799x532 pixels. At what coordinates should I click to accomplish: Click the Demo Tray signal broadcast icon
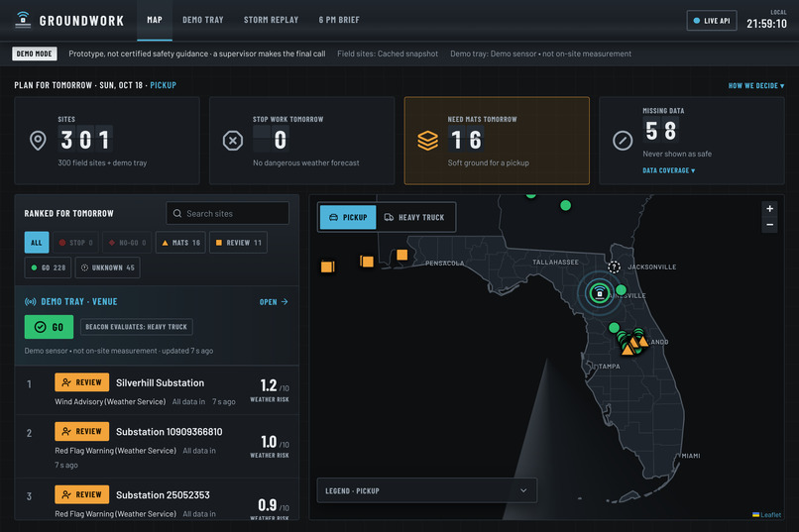click(30, 302)
